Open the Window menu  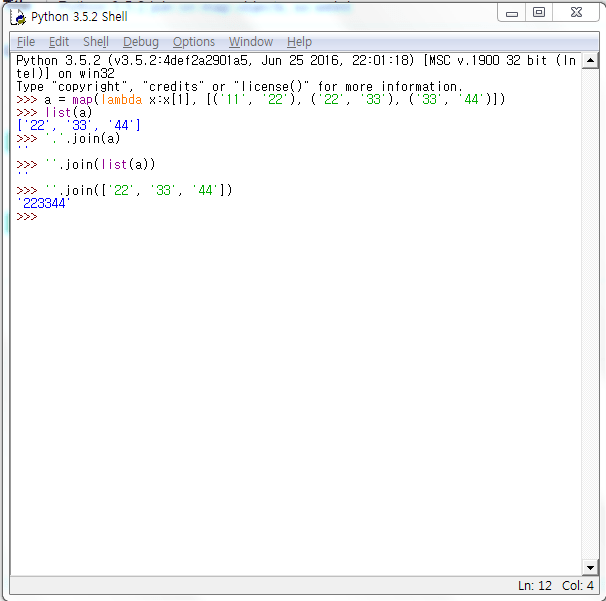click(x=251, y=42)
